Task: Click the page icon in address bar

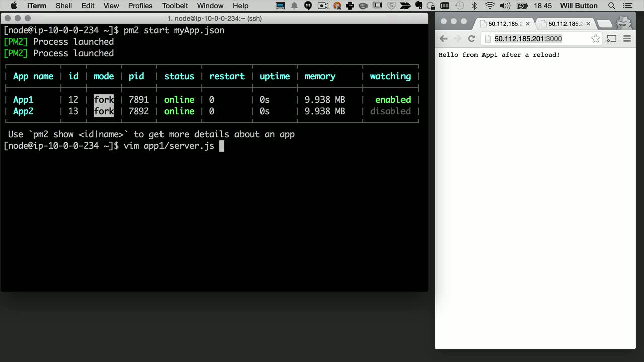Action: (x=488, y=39)
